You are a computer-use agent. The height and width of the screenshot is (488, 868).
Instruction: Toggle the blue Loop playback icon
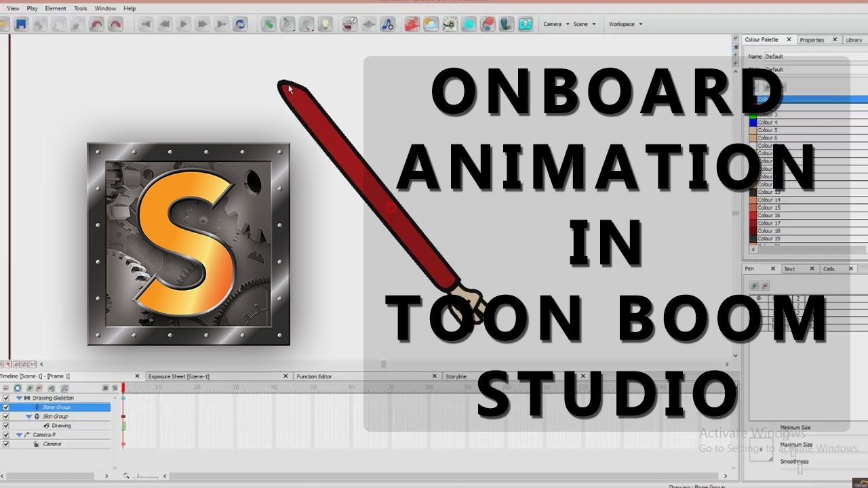coord(240,24)
